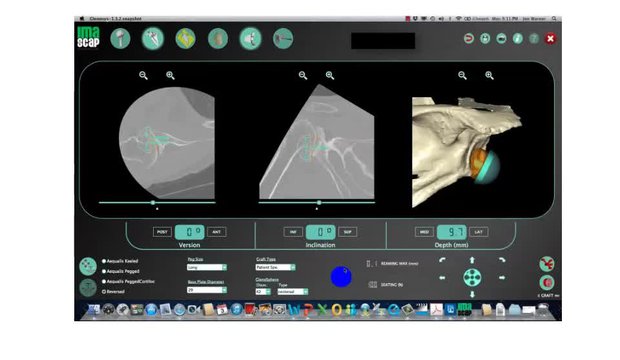Viewport: 620px width, 360px height.
Task: Expand the Graft Type dropdown
Action: pos(275,267)
